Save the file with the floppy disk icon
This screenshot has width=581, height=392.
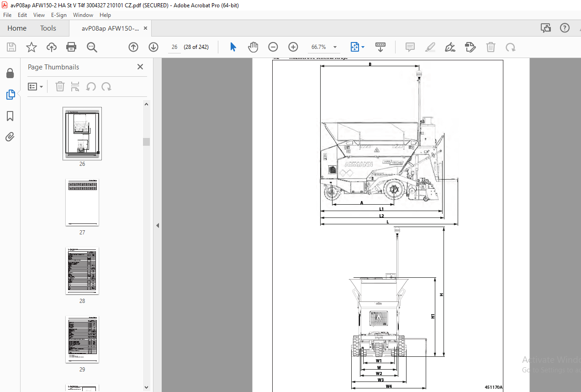point(11,47)
